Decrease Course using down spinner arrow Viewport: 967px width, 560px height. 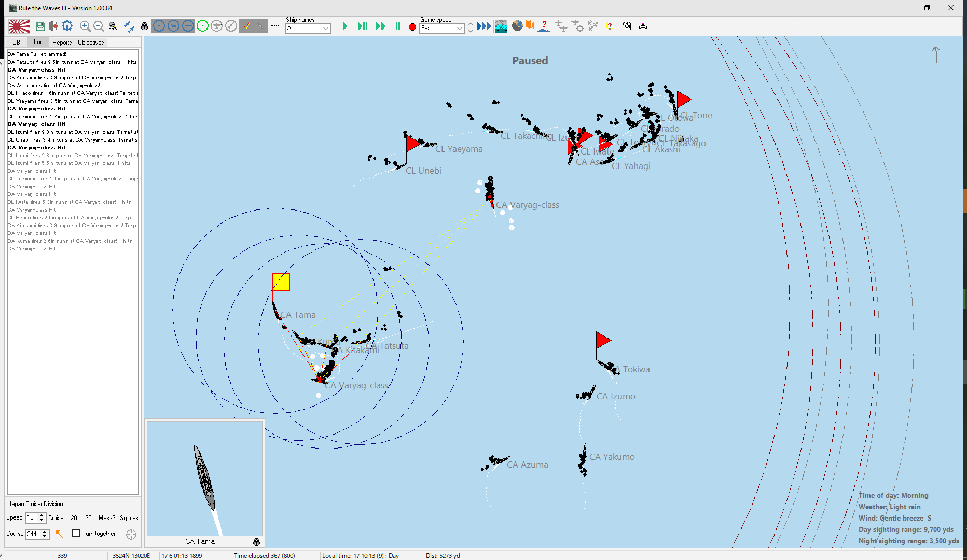45,536
